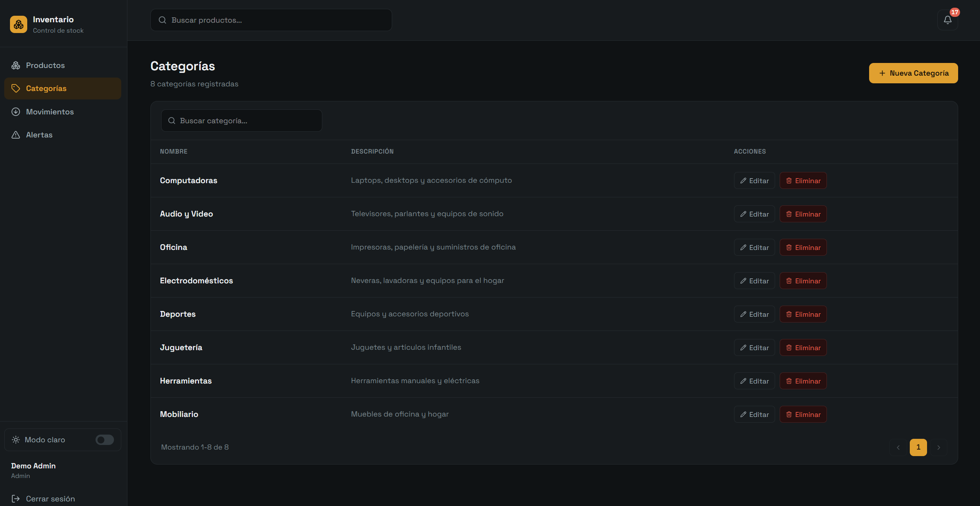Focus the Buscar categoría search field
Screen dimensions: 980x506
pyautogui.click(x=241, y=121)
